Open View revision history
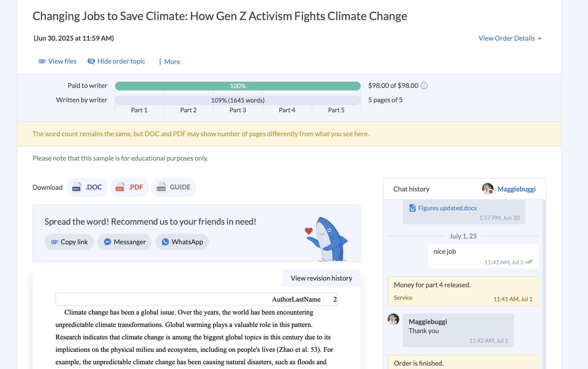The height and width of the screenshot is (369, 588). (x=321, y=278)
